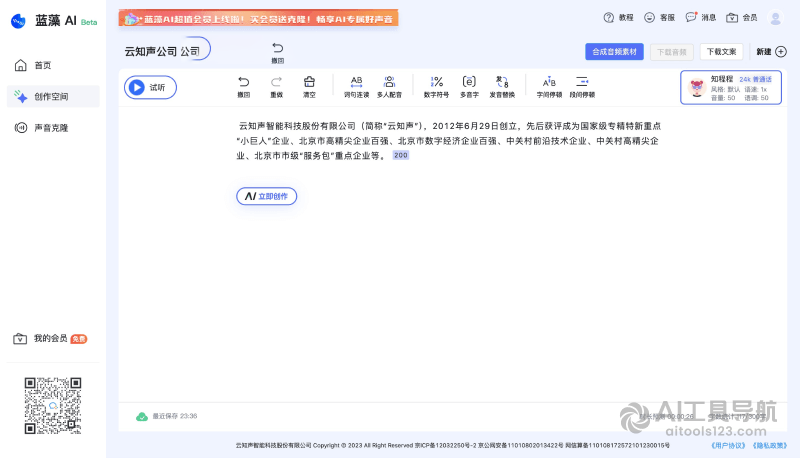Click the green cloud save icon
This screenshot has height=458, width=800.
point(142,417)
